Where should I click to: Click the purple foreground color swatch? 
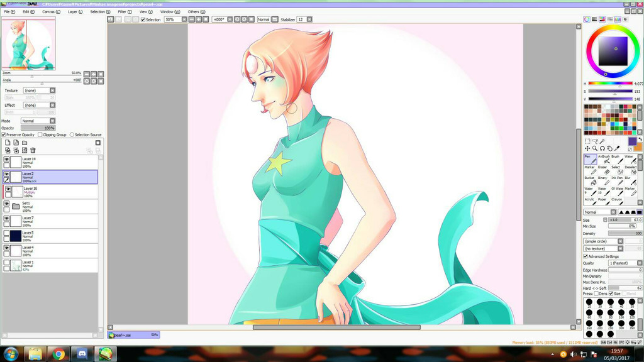point(632,141)
